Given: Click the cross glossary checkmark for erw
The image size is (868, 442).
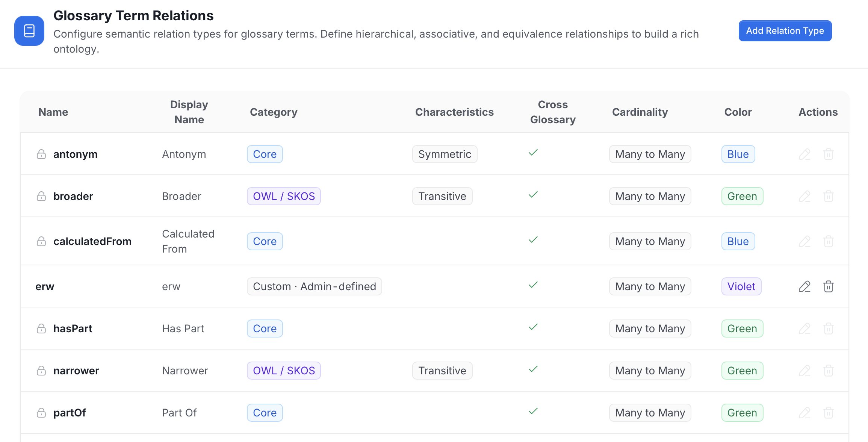Looking at the screenshot, I should (533, 285).
